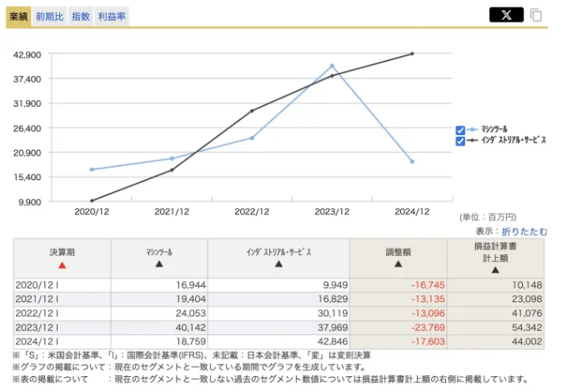This screenshot has height=392, width=567.
Task: Click the copy icon beside the X button
Action: [x=536, y=15]
